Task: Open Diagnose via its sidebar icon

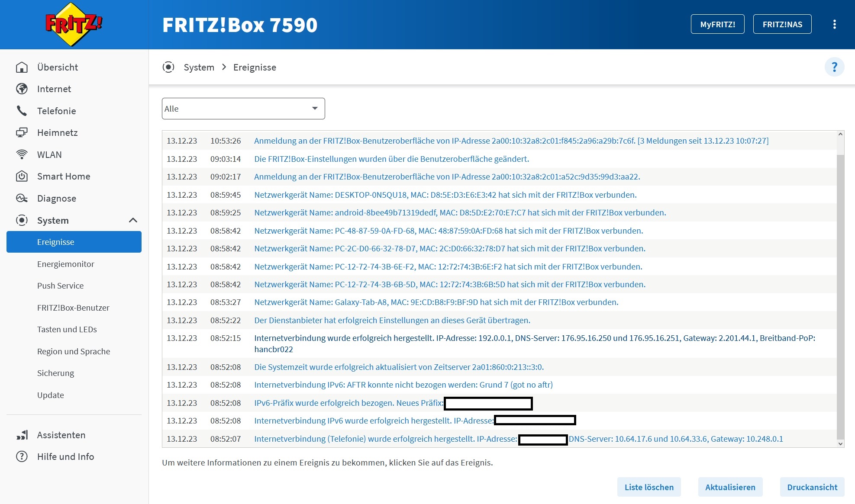Action: coord(22,198)
